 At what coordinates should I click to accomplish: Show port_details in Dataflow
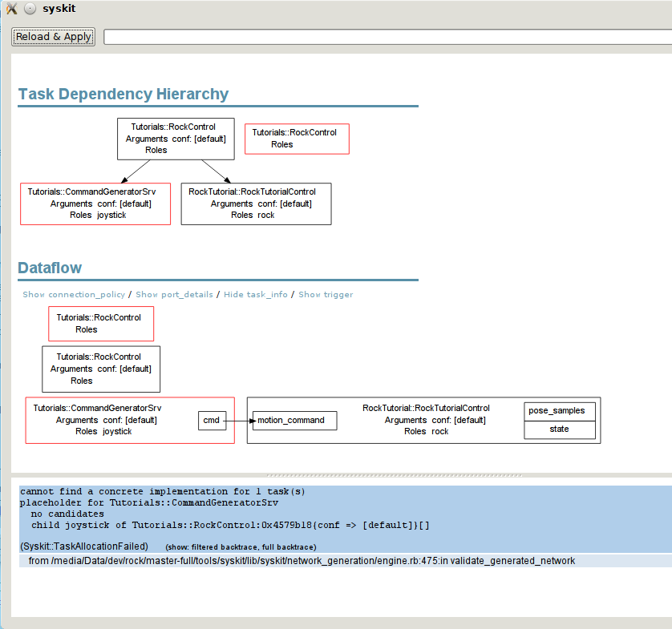point(174,295)
